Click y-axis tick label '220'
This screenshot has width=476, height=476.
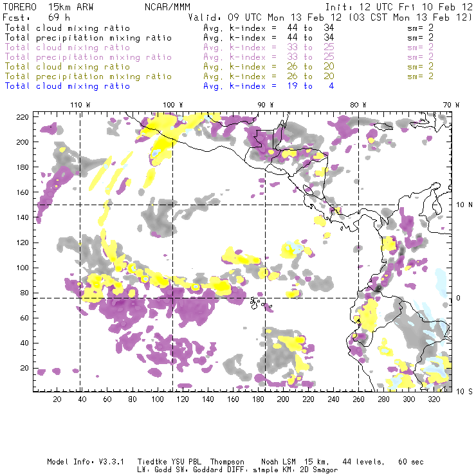point(23,117)
